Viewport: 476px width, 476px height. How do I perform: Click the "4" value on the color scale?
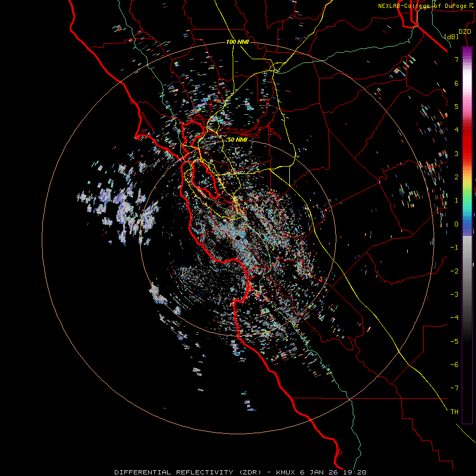(x=456, y=130)
